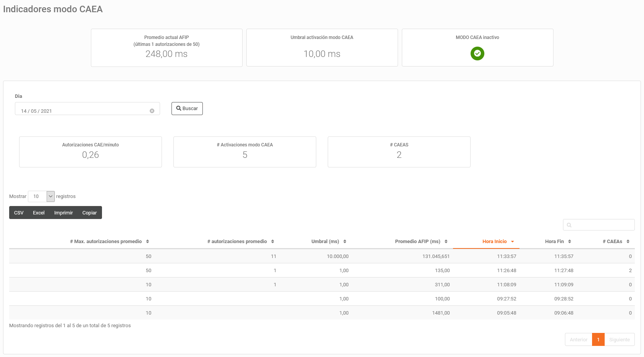Sort by autorizaciones promedio column arrows
The height and width of the screenshot is (357, 644).
point(273,242)
